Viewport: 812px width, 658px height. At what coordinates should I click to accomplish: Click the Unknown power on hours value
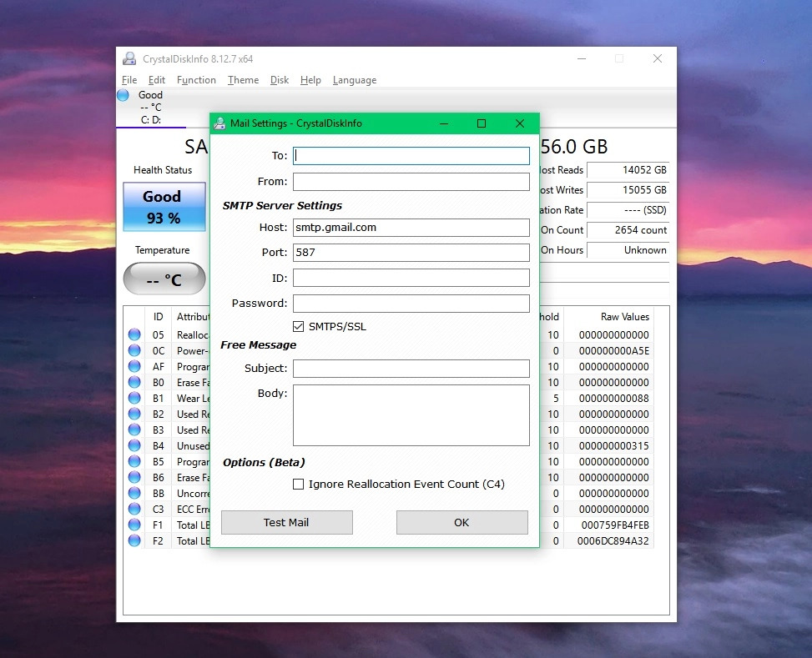[x=628, y=250]
